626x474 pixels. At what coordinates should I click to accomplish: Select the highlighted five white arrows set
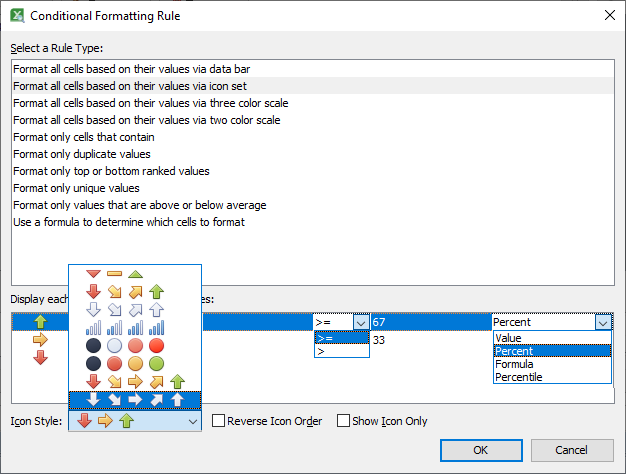point(134,400)
